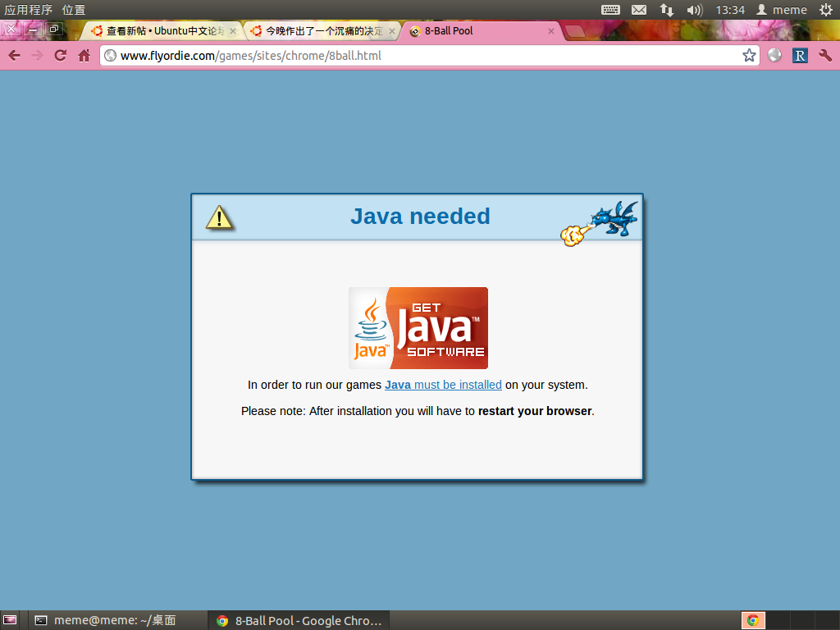The width and height of the screenshot is (840, 630).
Task: Reload the 8-Ball Pool page
Action: pos(61,56)
